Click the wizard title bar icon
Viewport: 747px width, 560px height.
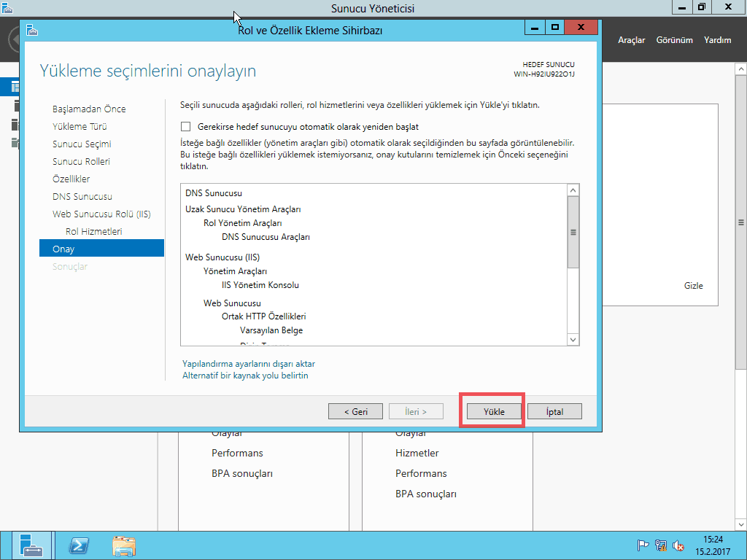[32, 30]
